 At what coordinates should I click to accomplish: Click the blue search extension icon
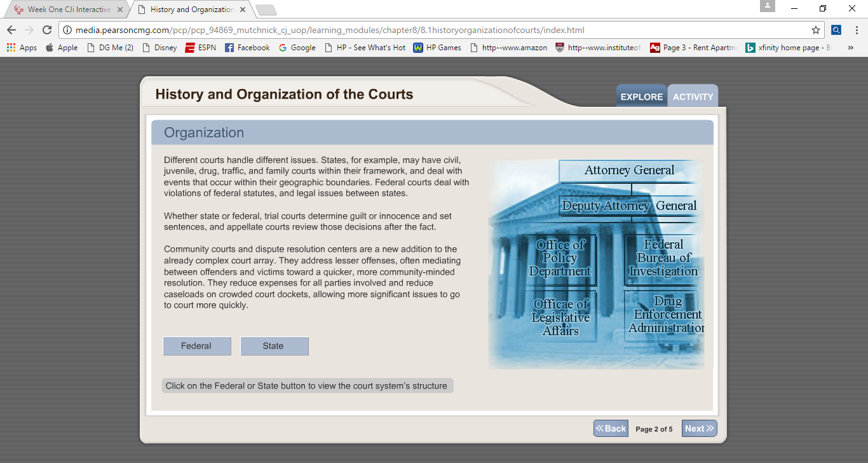(836, 30)
